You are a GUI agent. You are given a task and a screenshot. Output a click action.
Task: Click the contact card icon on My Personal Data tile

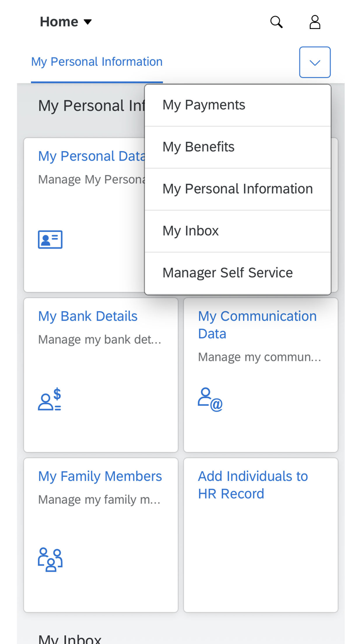click(x=50, y=239)
